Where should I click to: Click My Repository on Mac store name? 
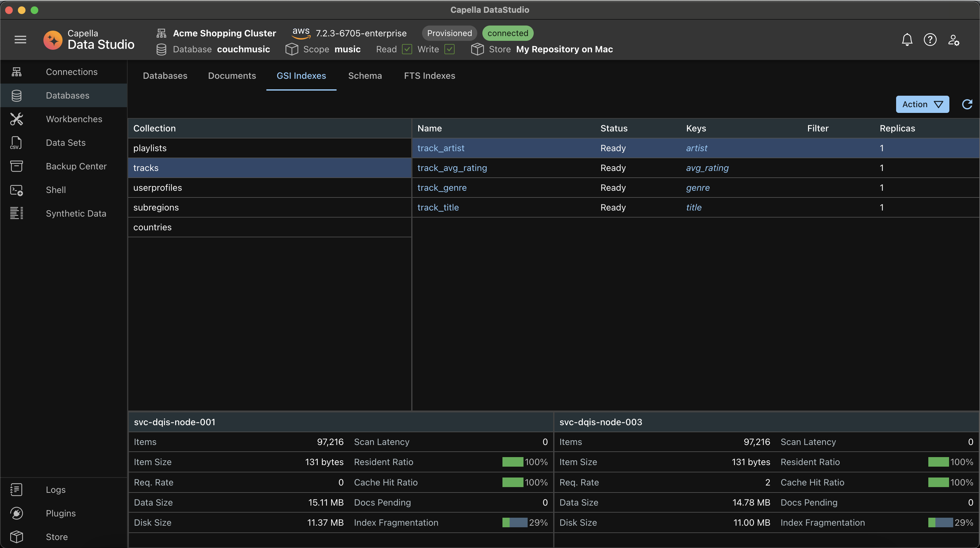(564, 49)
